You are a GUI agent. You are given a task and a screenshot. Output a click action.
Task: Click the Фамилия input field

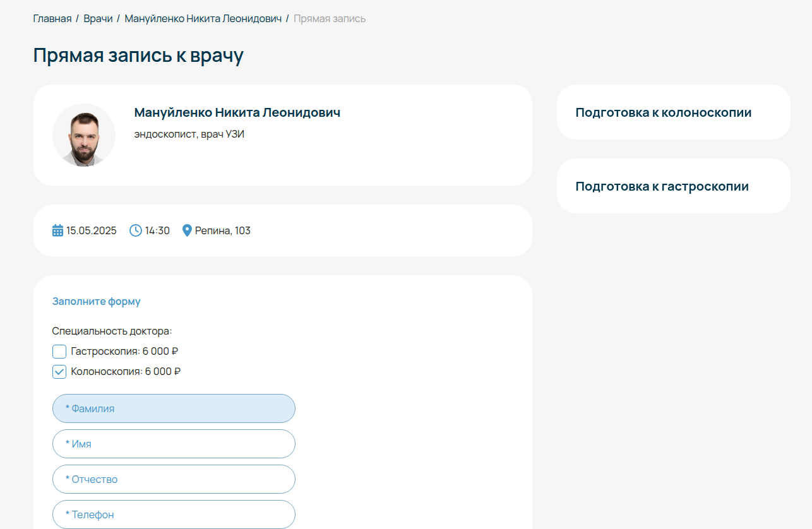click(x=174, y=408)
